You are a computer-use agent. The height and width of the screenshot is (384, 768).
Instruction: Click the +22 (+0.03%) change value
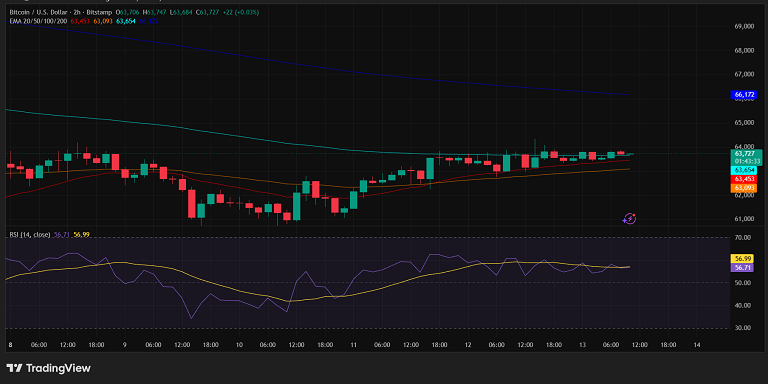[x=240, y=12]
